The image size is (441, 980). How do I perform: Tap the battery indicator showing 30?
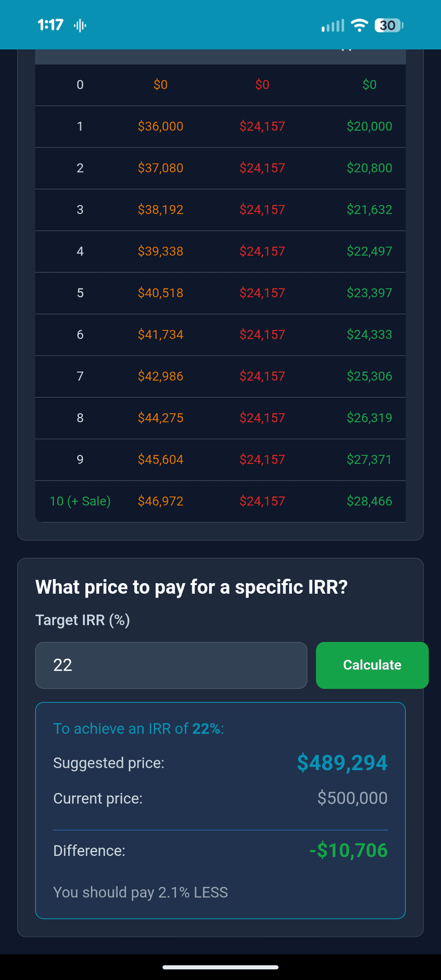(389, 25)
